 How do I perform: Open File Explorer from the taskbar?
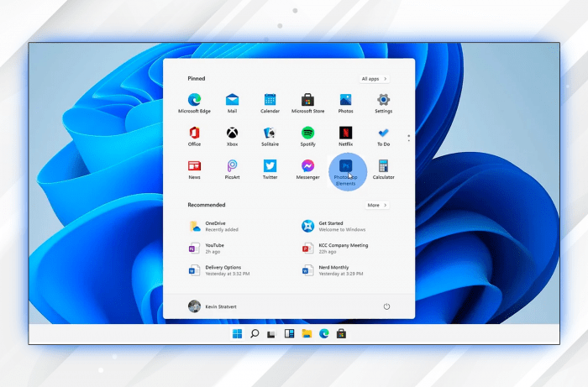307,334
